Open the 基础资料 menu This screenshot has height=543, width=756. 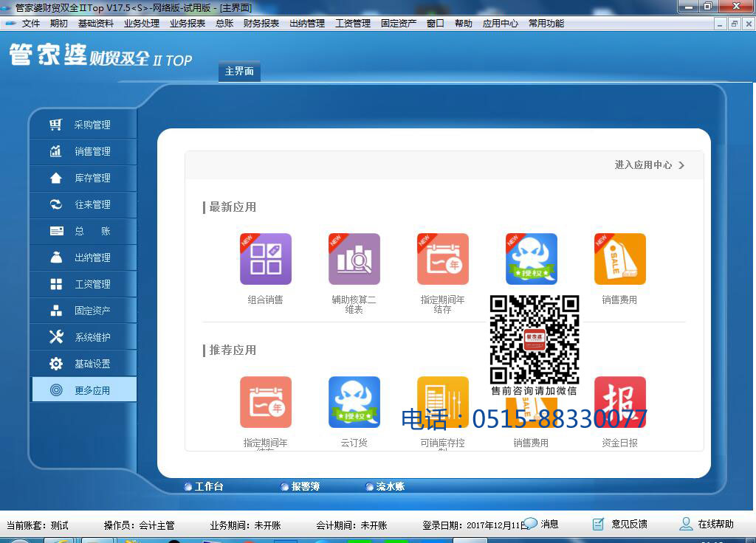(x=95, y=23)
